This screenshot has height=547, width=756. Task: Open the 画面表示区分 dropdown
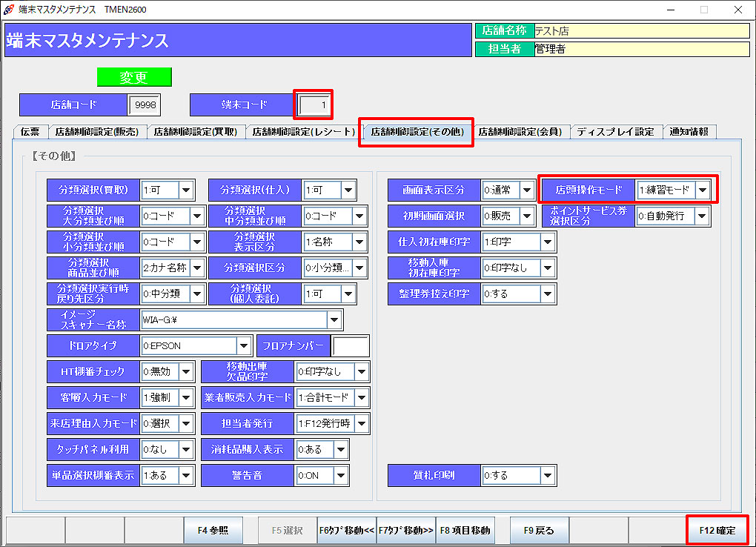(x=527, y=190)
